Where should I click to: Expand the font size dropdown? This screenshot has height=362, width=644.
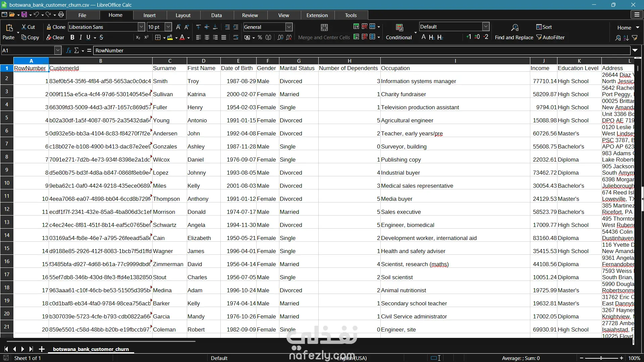coord(168,27)
